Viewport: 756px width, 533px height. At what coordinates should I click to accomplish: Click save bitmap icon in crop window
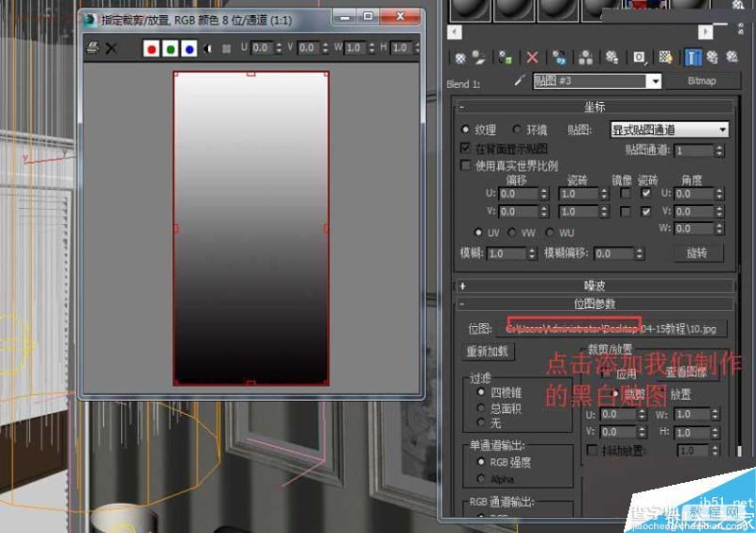93,47
